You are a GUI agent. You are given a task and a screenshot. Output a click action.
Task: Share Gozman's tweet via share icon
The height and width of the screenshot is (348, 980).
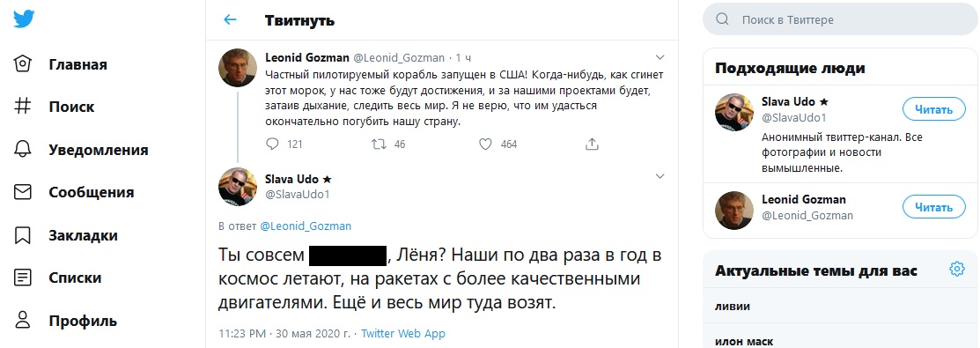592,144
